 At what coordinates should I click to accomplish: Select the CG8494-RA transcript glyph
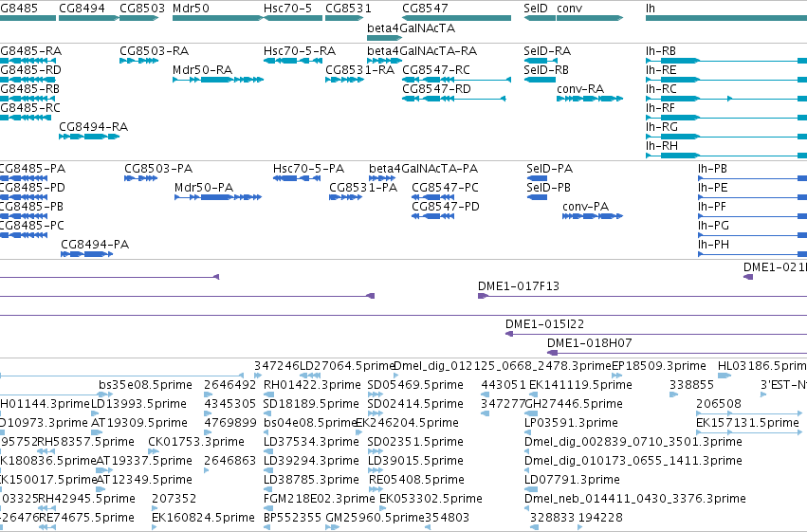[x=89, y=137]
